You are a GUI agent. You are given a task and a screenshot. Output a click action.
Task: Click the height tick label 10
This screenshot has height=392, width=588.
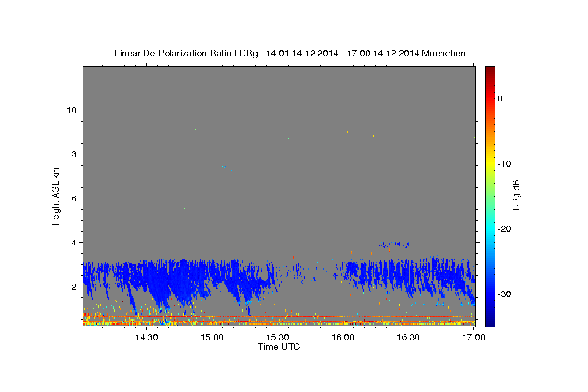[x=73, y=110]
